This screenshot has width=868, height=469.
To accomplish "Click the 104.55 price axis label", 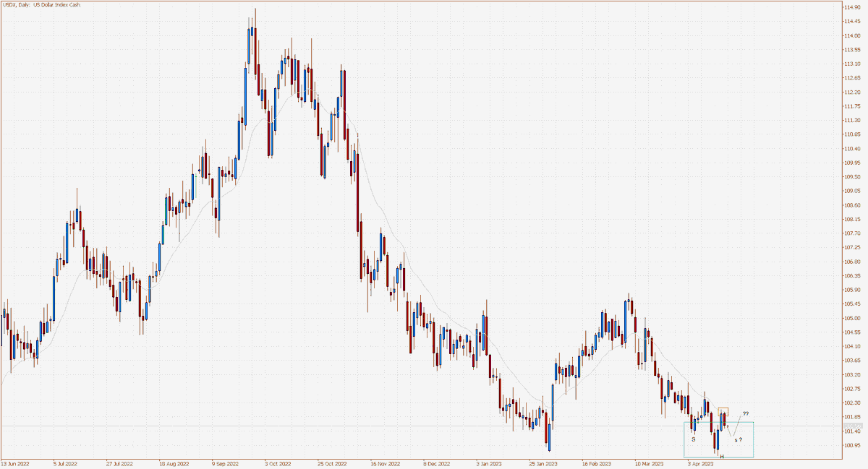I will [851, 332].
